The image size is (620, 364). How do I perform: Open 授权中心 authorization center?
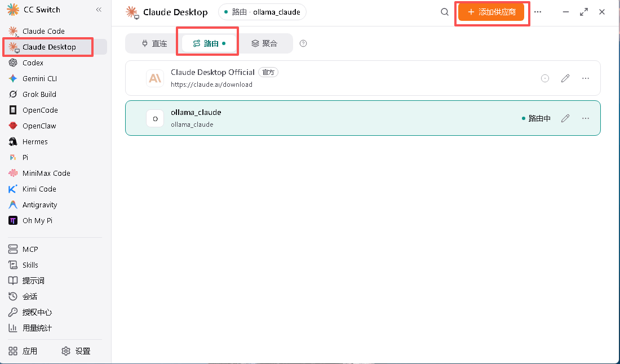37,313
